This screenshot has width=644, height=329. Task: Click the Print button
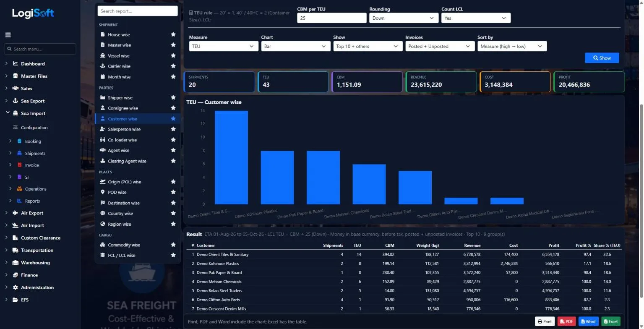545,321
